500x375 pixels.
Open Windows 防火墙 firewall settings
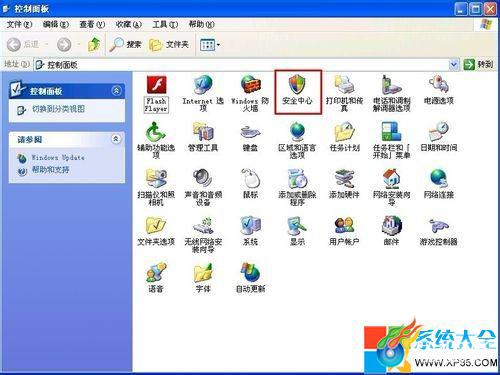pyautogui.click(x=250, y=93)
